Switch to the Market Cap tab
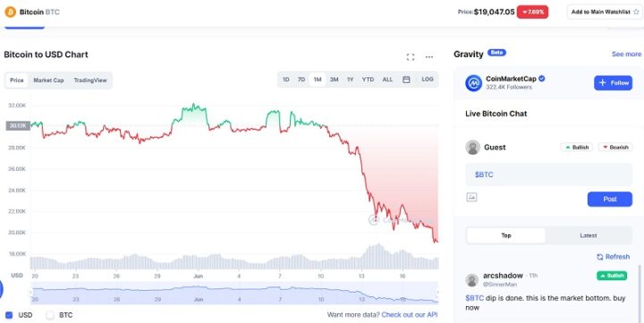The height and width of the screenshot is (323, 644). [48, 81]
